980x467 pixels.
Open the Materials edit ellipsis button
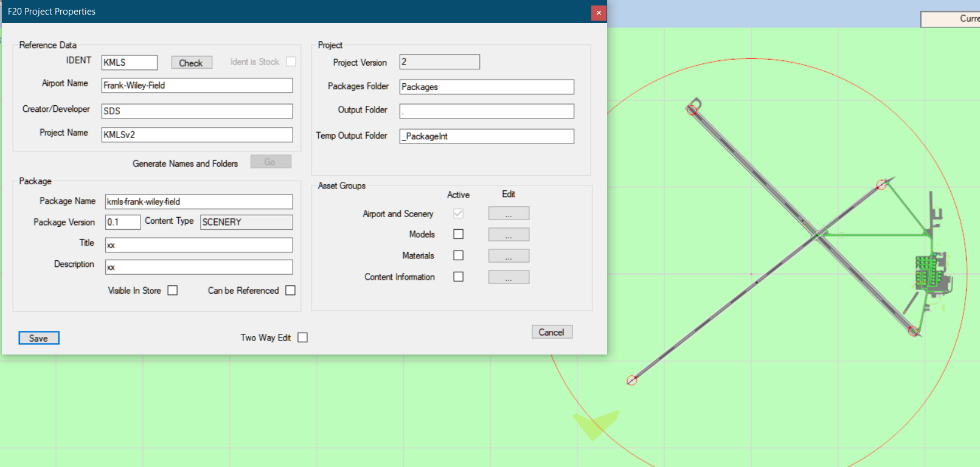pos(509,256)
